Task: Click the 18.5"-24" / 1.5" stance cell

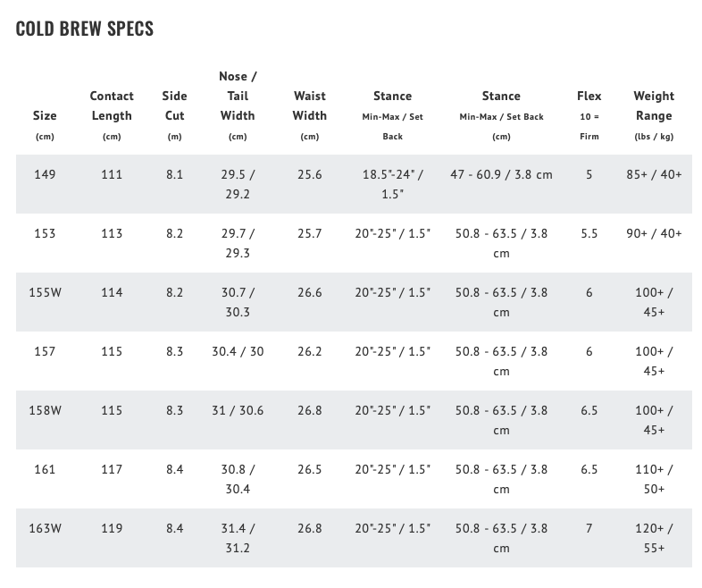Action: pos(392,183)
